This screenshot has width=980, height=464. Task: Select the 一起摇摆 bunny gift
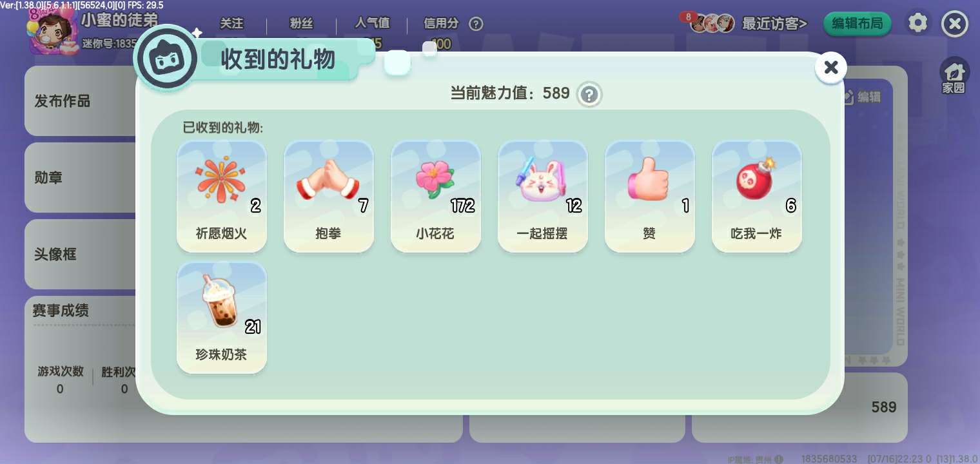(x=543, y=196)
